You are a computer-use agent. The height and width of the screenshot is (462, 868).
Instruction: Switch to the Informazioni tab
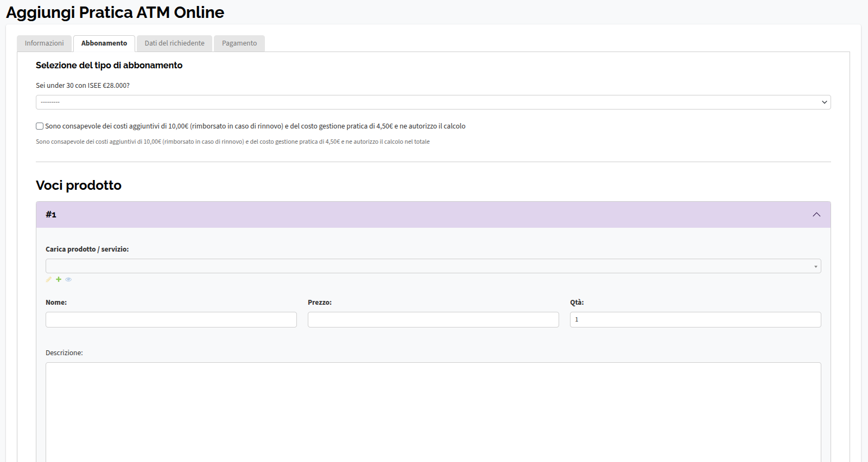[x=44, y=43]
